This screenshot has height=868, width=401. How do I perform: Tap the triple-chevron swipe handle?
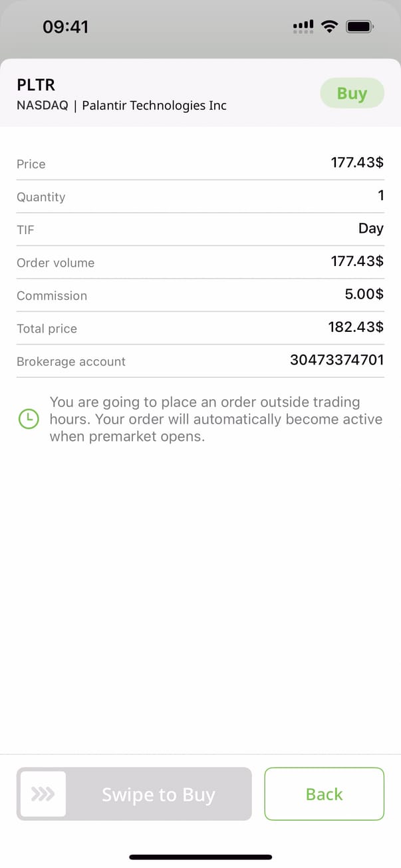pyautogui.click(x=43, y=794)
